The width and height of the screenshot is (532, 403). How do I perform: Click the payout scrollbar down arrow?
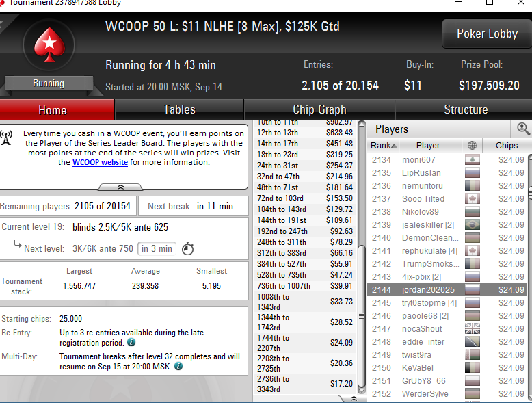[362, 391]
